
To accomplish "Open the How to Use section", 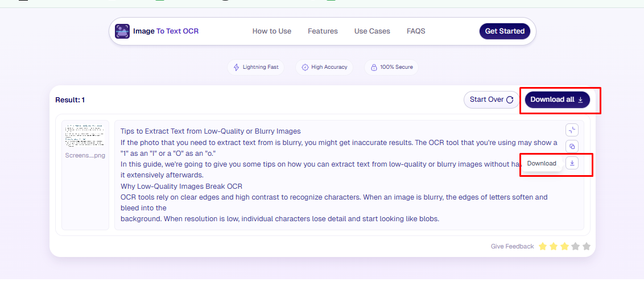I will click(272, 31).
